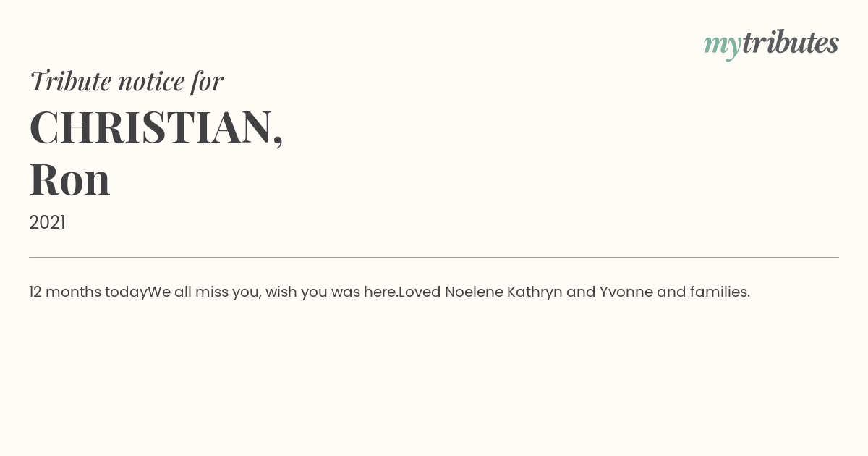Image resolution: width=868 pixels, height=456 pixels.
Task: Click "12 months" in the message
Action: coord(65,292)
